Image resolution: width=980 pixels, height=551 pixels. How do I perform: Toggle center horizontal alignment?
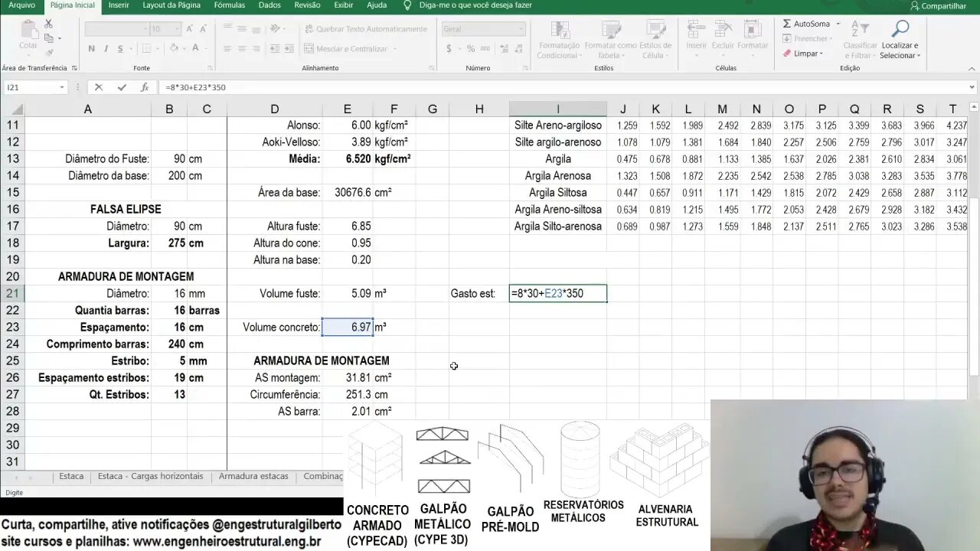(x=243, y=48)
